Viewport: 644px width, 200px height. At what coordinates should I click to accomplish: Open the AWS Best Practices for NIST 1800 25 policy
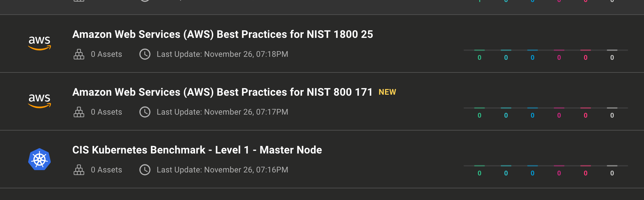click(x=223, y=34)
